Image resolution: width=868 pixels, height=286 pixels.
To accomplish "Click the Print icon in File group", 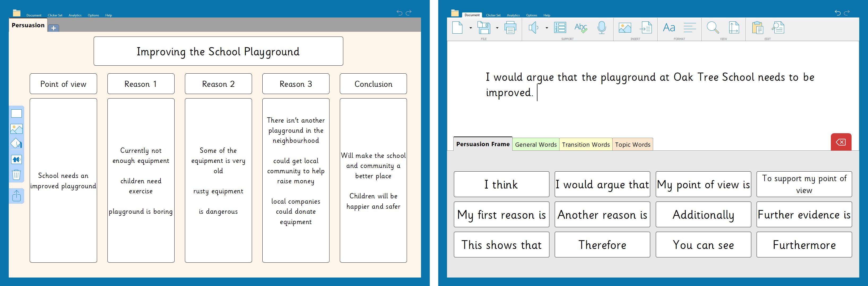I will (510, 28).
